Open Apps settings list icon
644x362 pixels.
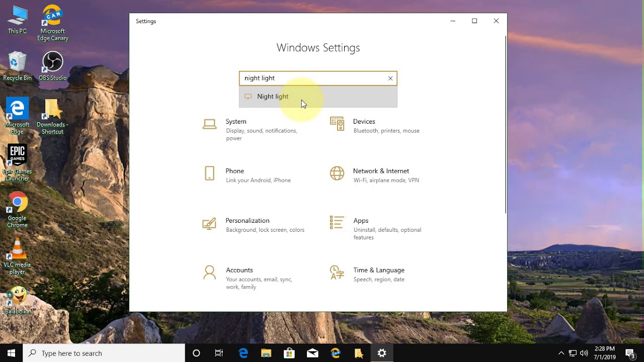[337, 223]
